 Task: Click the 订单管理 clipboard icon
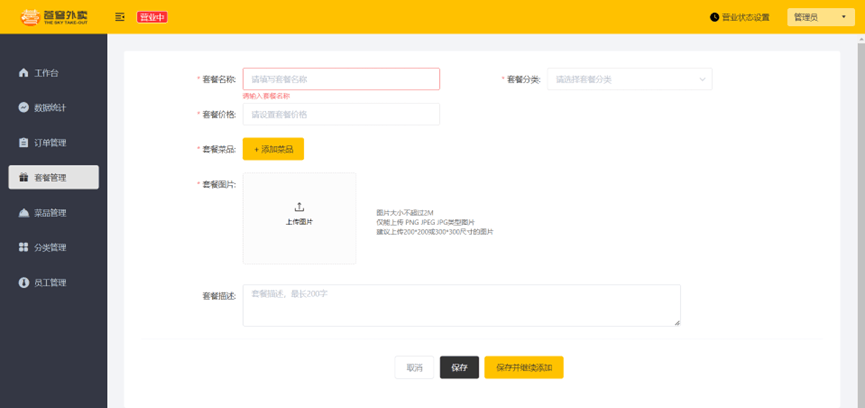click(23, 143)
